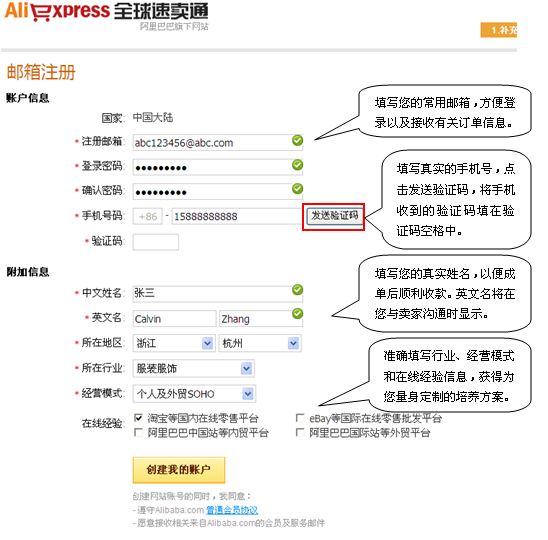The height and width of the screenshot is (540, 548).
Task: Open the 普通会员协议 link
Action: [232, 510]
